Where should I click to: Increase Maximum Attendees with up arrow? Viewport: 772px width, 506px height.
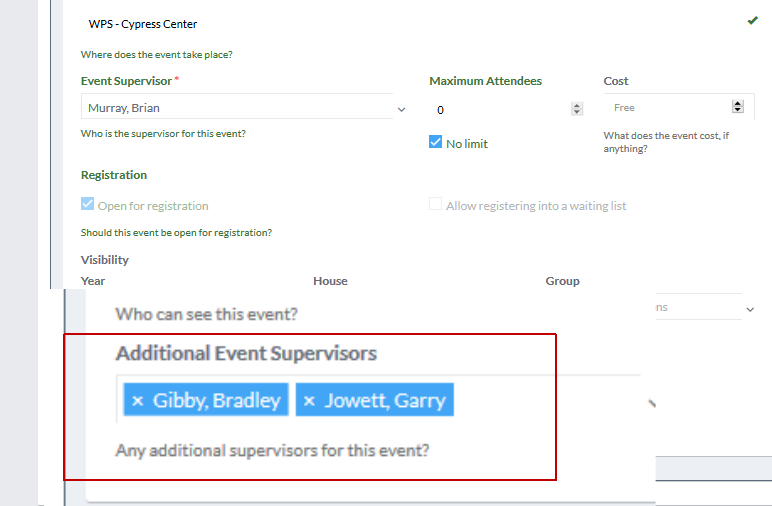tap(577, 106)
